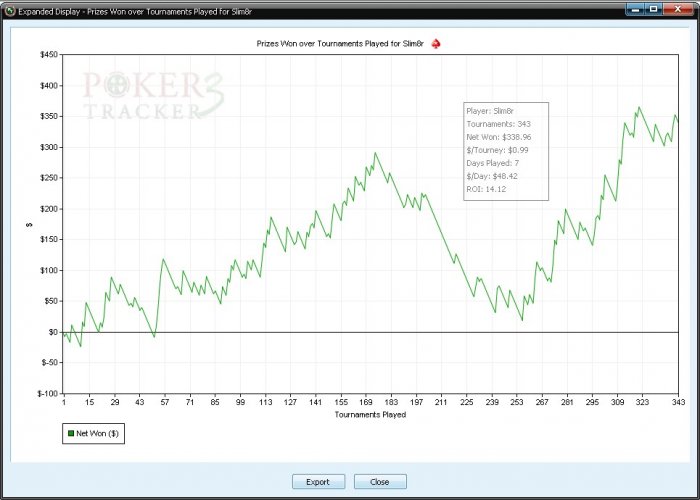Click the player stats tooltip box
Viewport: 700px width, 500px height.
[506, 150]
